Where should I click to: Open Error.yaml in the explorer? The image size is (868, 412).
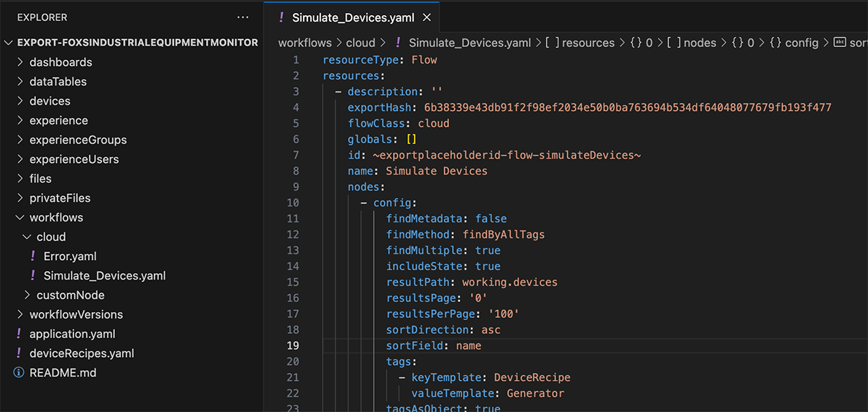tap(70, 256)
